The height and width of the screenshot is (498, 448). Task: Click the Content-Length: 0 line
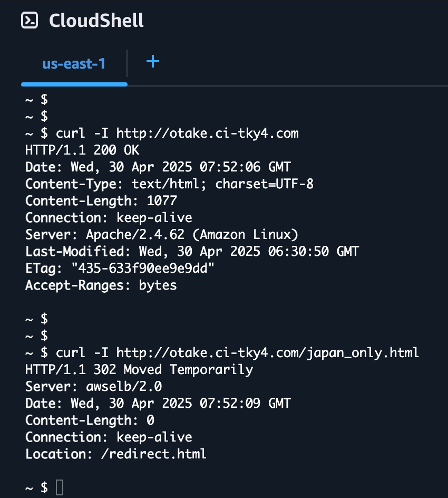pos(90,420)
